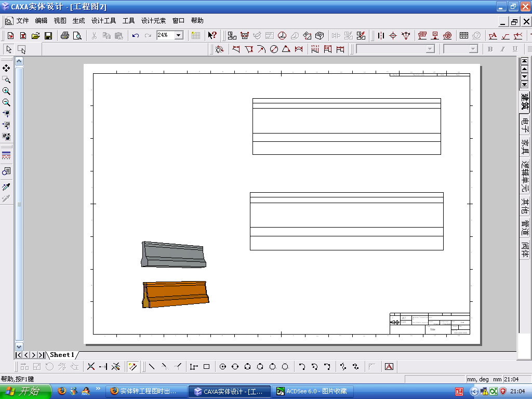This screenshot has width=532, height=399.
Task: Select the Zoom Out magnifier tool
Action: 6,102
